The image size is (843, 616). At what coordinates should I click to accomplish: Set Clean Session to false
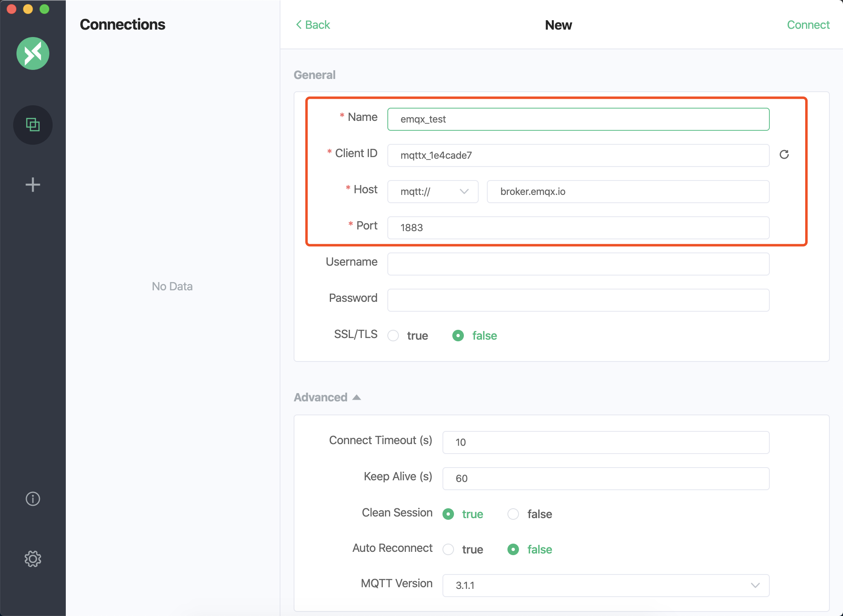pyautogui.click(x=513, y=514)
